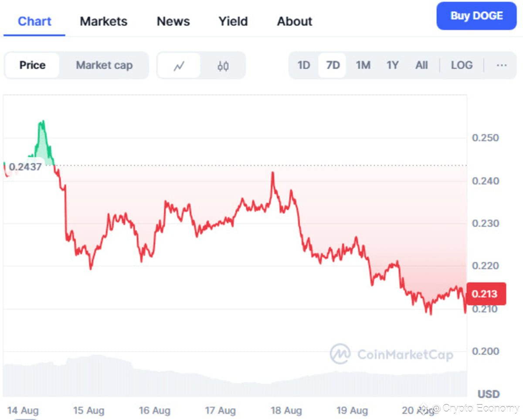523x420 pixels.
Task: Click the red 0.213 current price label
Action: [486, 294]
